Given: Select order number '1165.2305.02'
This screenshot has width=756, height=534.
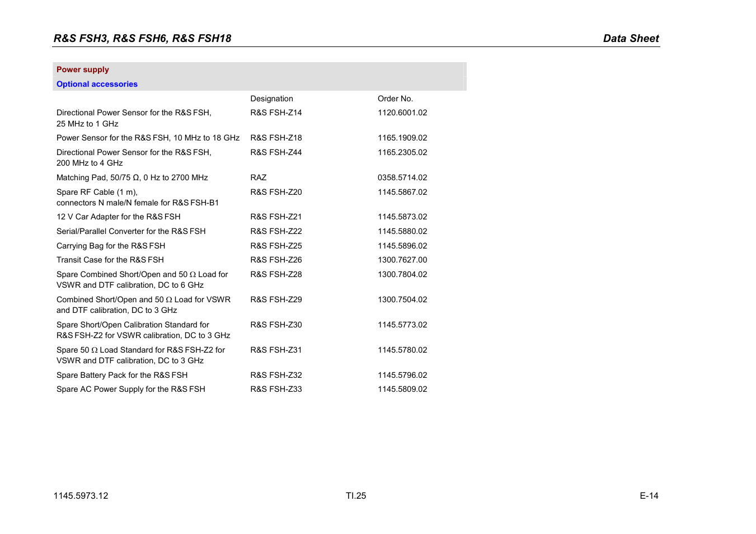Looking at the screenshot, I should coord(402,152).
